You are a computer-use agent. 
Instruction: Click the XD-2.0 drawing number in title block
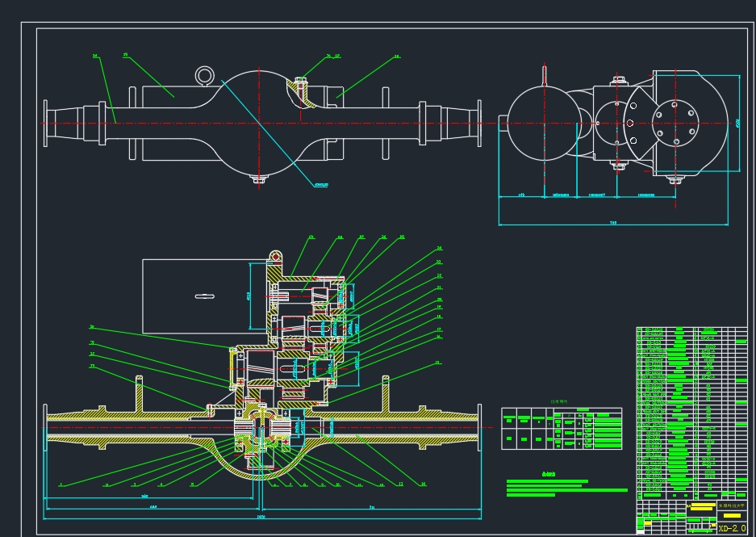click(x=732, y=528)
